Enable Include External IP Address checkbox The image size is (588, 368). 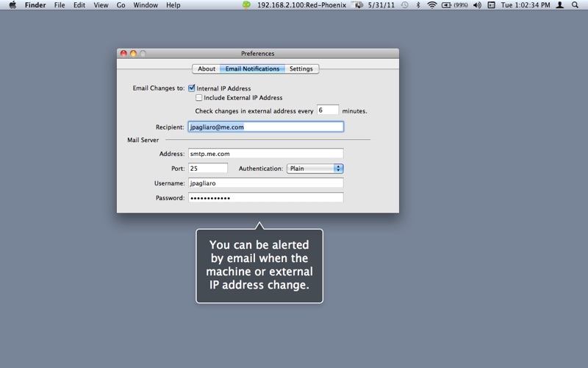(x=198, y=98)
